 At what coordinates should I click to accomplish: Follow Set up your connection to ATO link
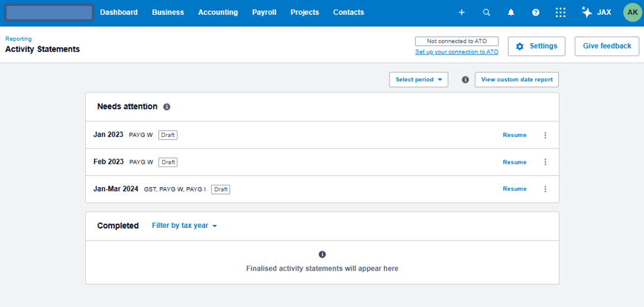[457, 52]
